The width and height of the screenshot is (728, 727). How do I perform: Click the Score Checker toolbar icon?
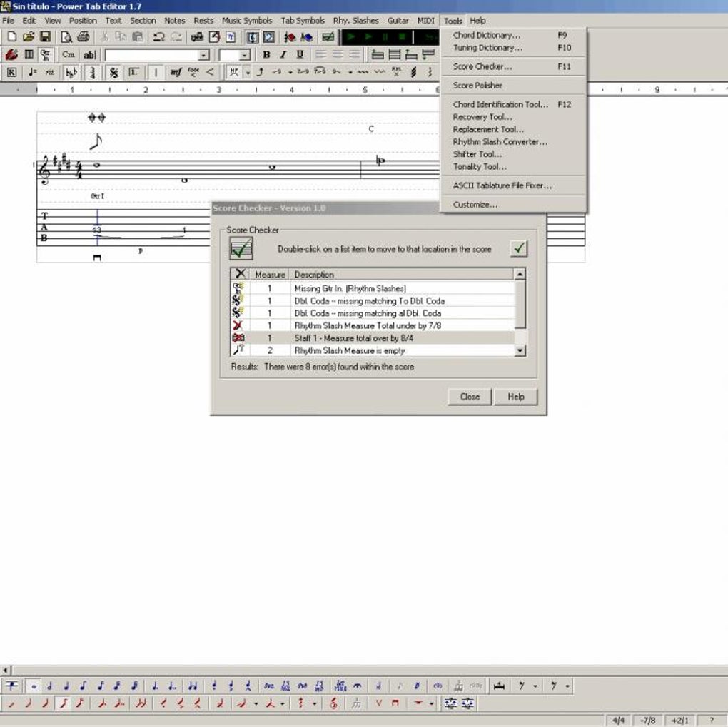(328, 37)
